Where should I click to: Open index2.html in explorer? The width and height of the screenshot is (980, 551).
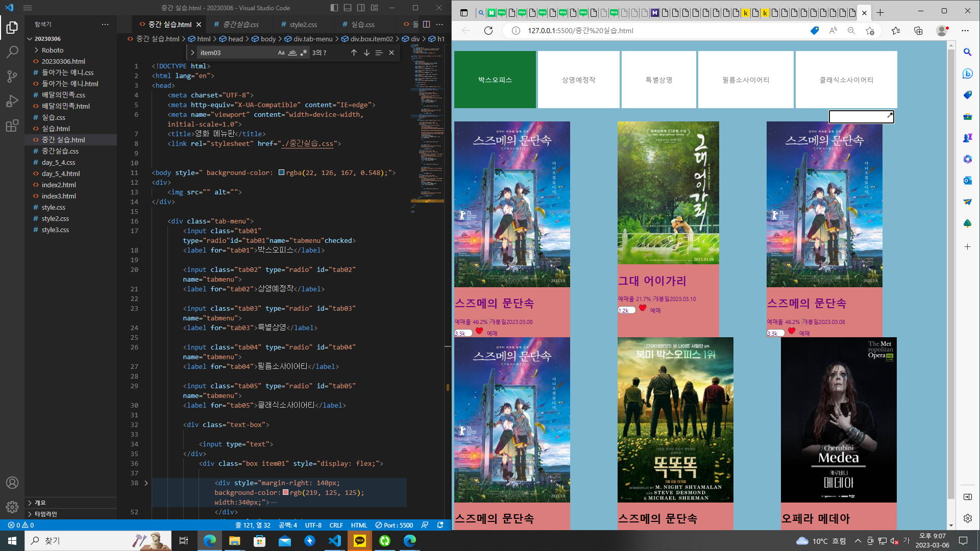point(59,185)
